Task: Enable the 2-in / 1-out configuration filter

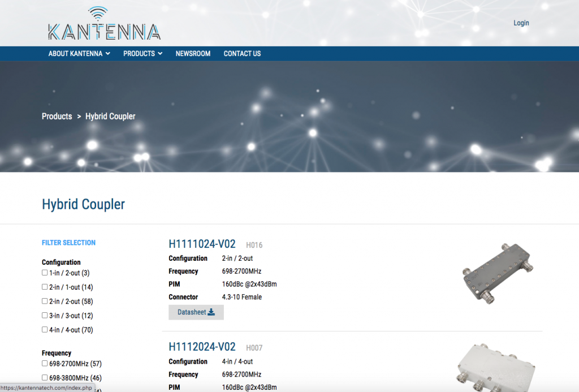Action: click(x=45, y=287)
